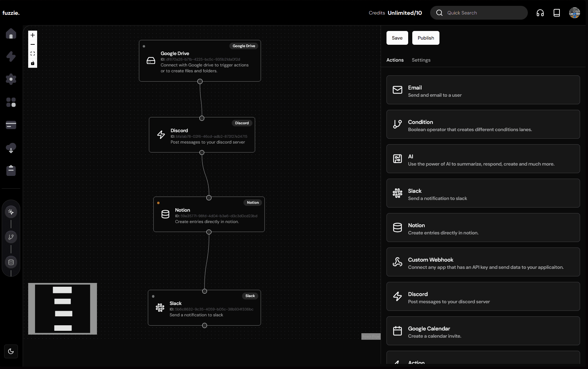This screenshot has height=369, width=588.
Task: Click the database icon in the Notion canvas node
Action: (165, 214)
